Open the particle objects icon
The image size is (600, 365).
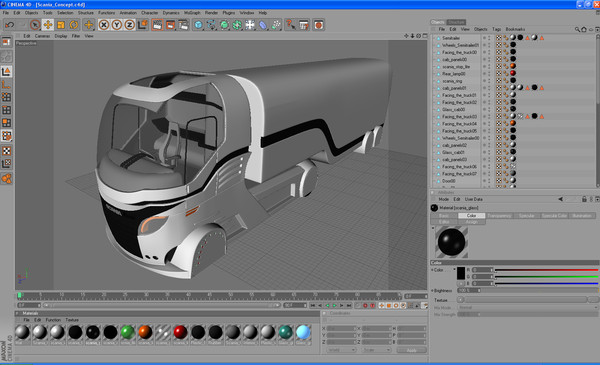click(x=276, y=25)
